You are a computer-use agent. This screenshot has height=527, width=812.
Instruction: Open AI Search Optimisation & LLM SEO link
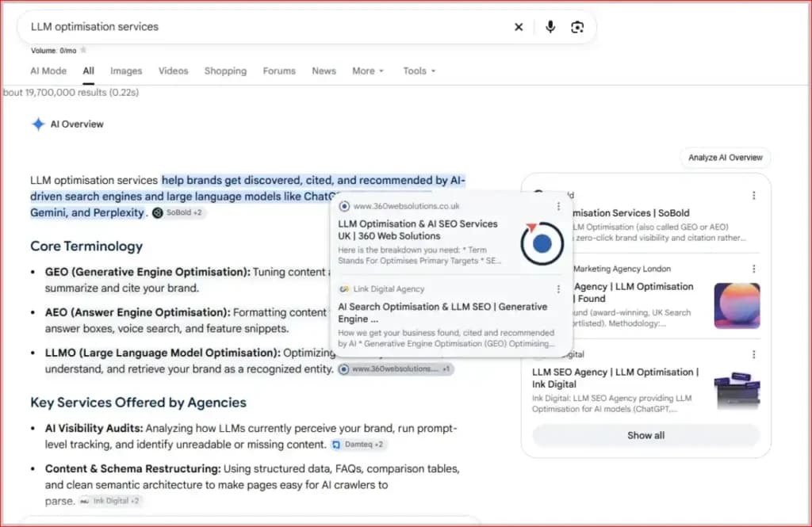pyautogui.click(x=442, y=313)
